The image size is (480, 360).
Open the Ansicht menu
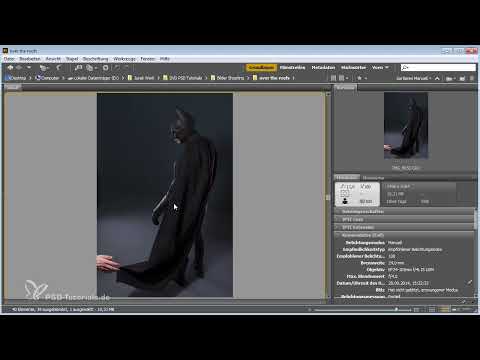point(53,59)
